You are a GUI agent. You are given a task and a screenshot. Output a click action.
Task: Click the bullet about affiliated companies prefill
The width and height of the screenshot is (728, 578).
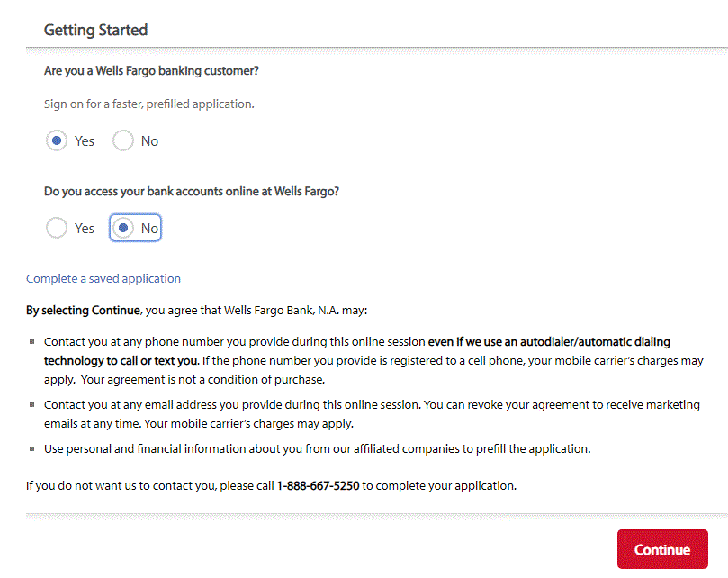coord(317,449)
